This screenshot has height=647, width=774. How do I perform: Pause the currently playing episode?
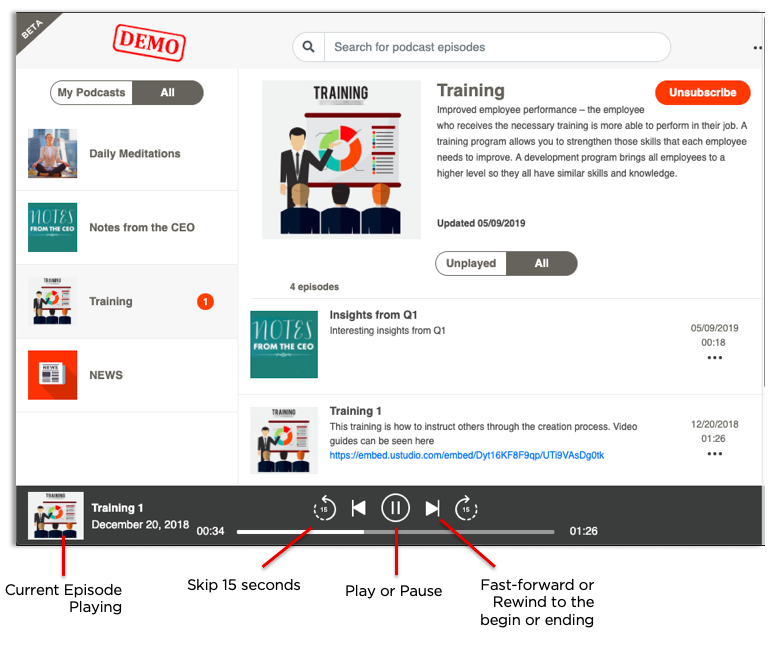(395, 508)
